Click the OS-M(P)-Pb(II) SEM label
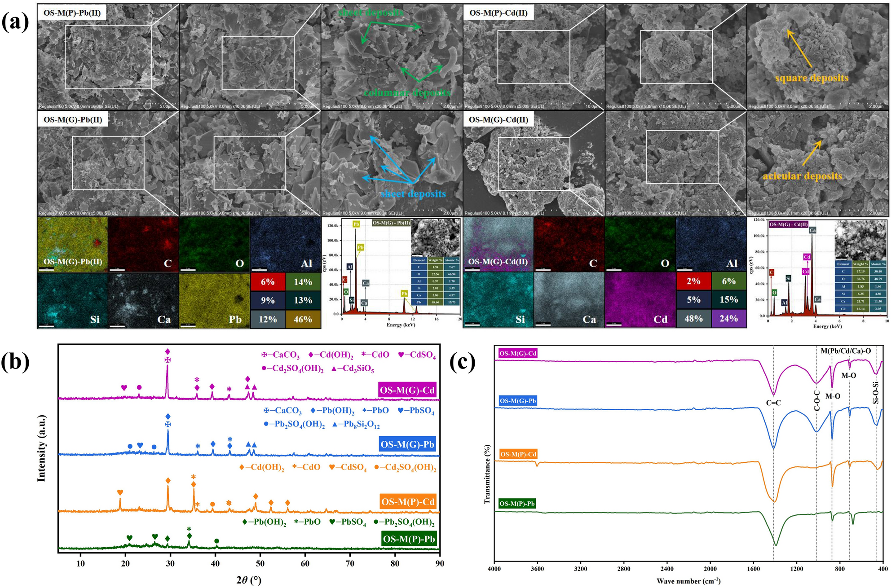Viewport: 891px width, 588px height. point(72,13)
